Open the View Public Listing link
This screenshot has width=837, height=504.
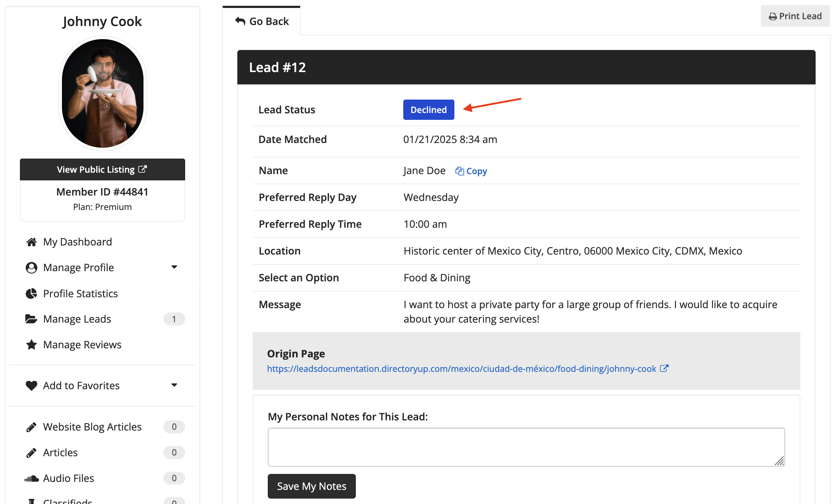coord(102,169)
